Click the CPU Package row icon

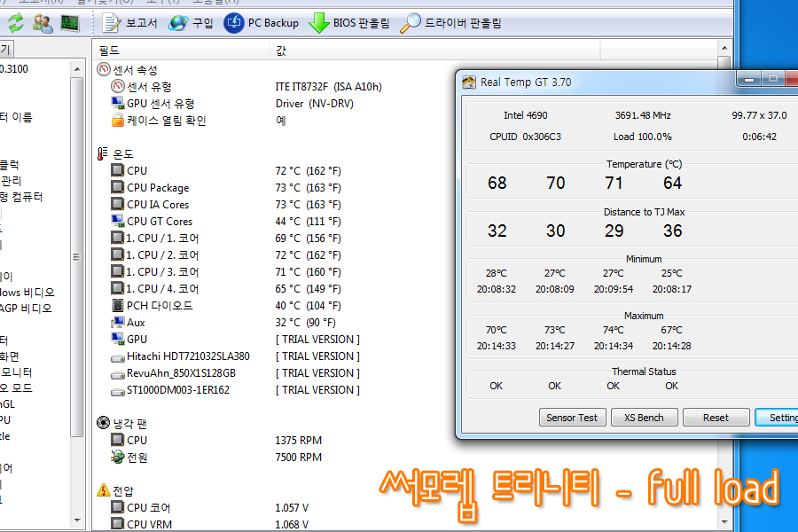(118, 187)
